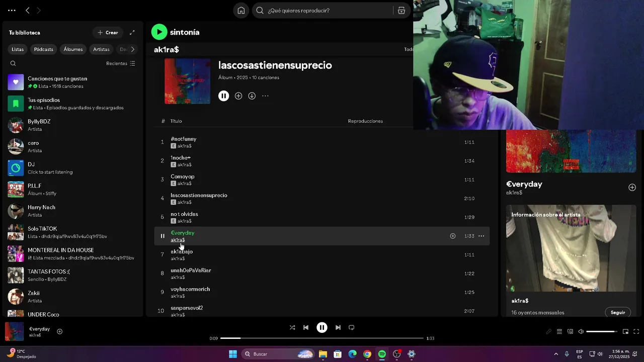Open Solo TikTOK playlist
Image resolution: width=644 pixels, height=362 pixels.
pos(73,232)
